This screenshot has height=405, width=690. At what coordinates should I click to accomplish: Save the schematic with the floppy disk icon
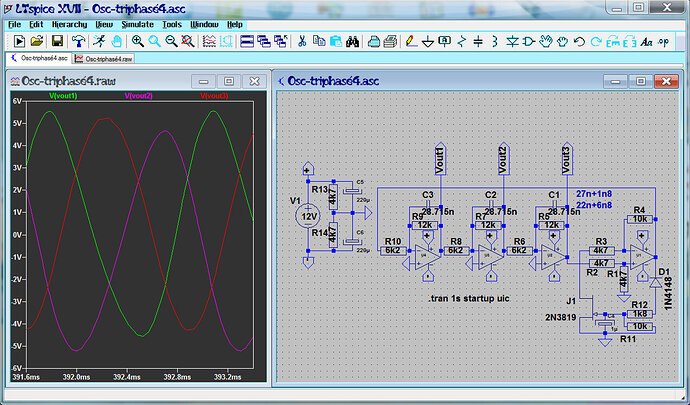[57, 41]
